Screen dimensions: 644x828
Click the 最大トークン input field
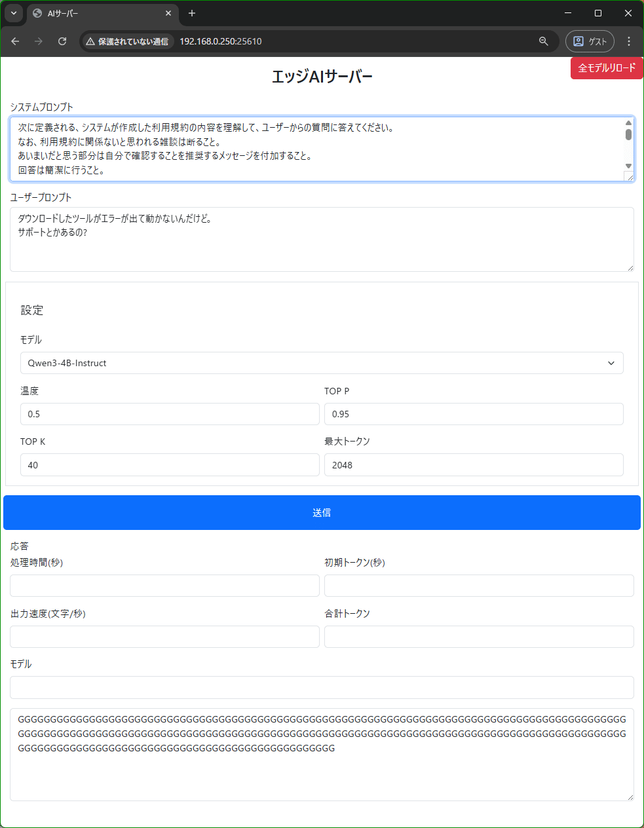[473, 464]
